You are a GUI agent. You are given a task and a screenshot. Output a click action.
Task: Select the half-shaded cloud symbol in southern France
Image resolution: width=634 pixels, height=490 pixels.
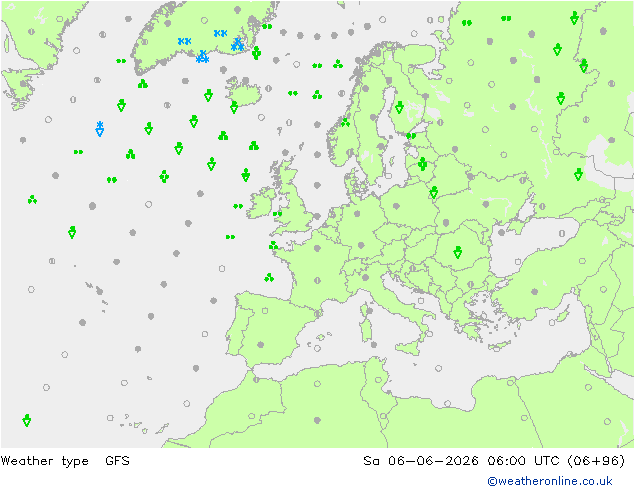coord(317,280)
